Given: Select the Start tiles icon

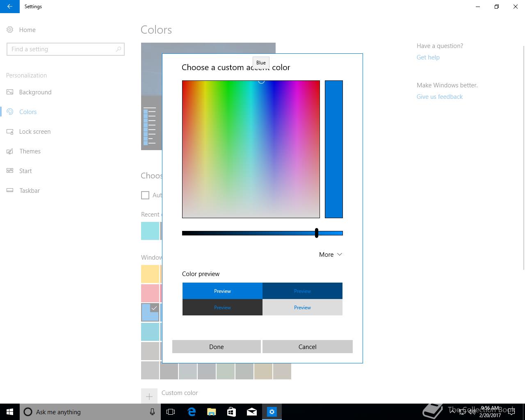Looking at the screenshot, I should pyautogui.click(x=10, y=171).
